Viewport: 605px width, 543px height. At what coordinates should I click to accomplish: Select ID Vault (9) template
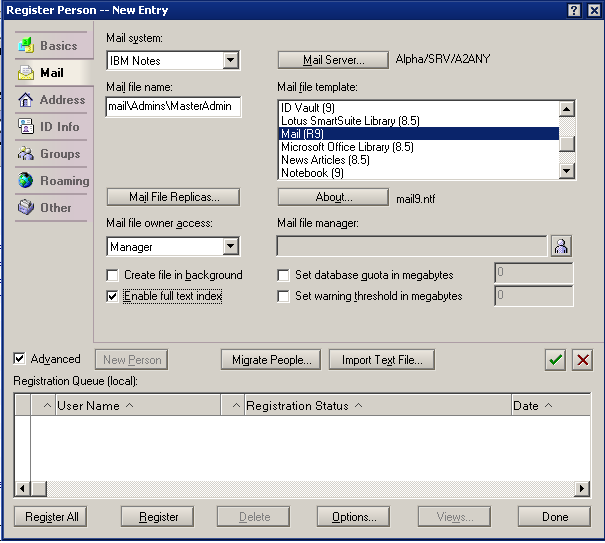point(418,108)
